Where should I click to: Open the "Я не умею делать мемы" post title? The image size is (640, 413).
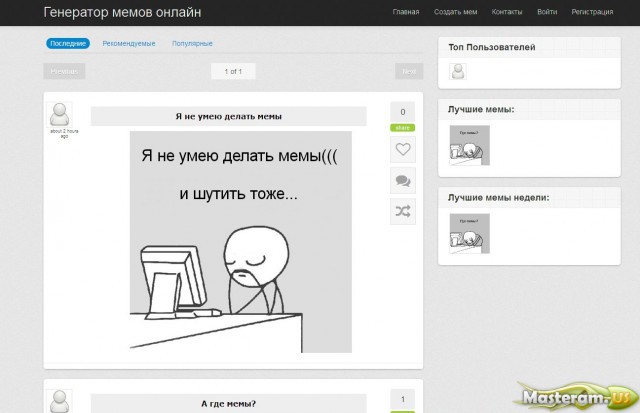229,116
